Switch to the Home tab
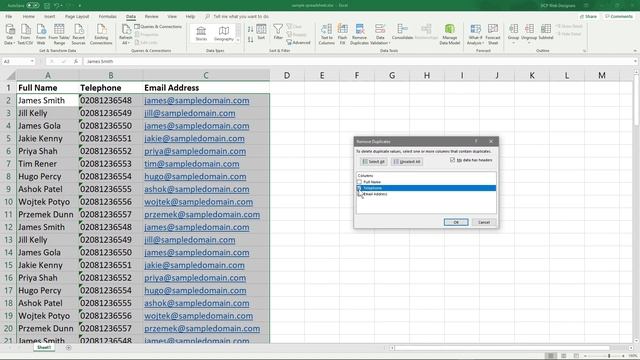The height and width of the screenshot is (360, 640). [29, 16]
